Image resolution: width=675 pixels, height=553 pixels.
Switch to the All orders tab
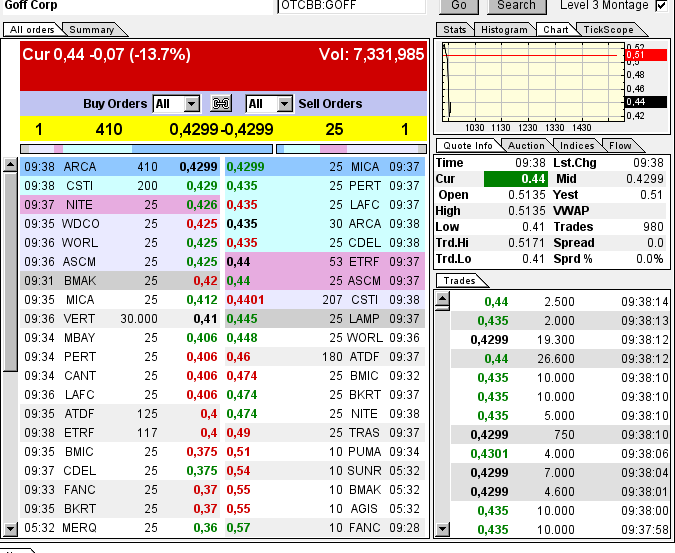pyautogui.click(x=32, y=30)
